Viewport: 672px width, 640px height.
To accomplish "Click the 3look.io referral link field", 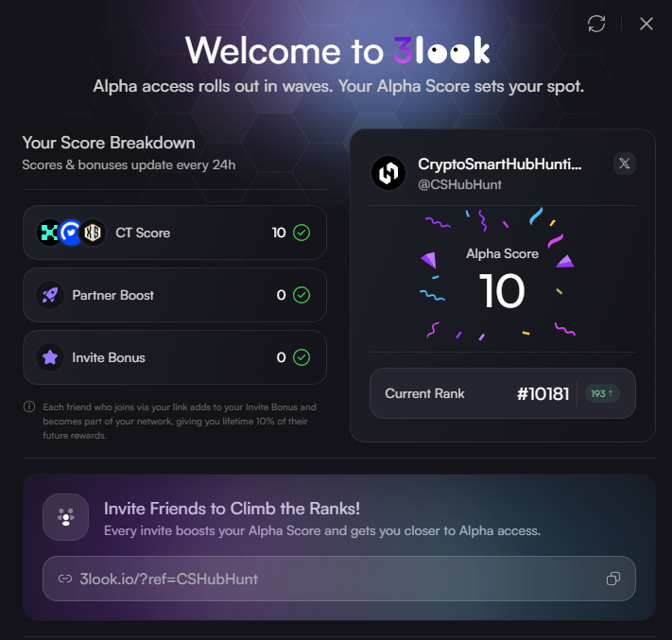I will click(x=339, y=579).
